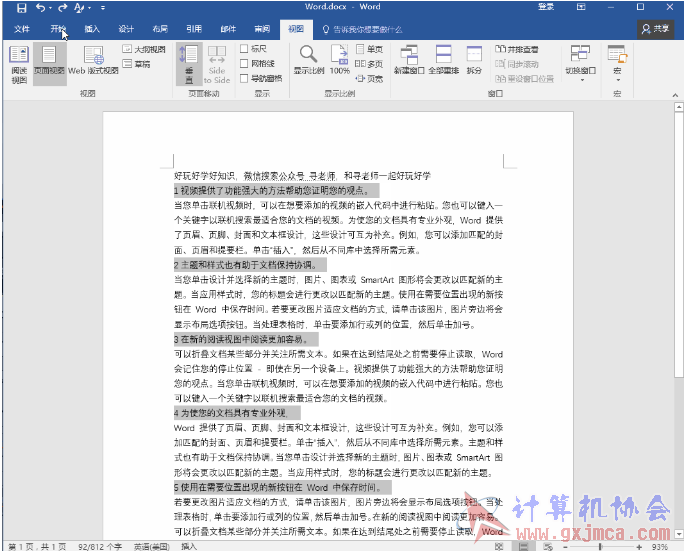Click the vertical scrollbar up arrow
The width and height of the screenshot is (686, 552).
pyautogui.click(x=679, y=107)
